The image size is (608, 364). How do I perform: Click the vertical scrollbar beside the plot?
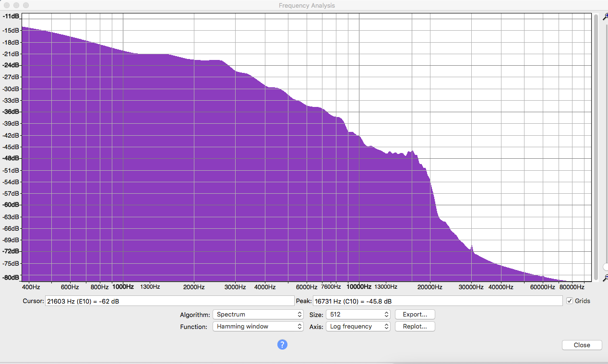[596, 147]
